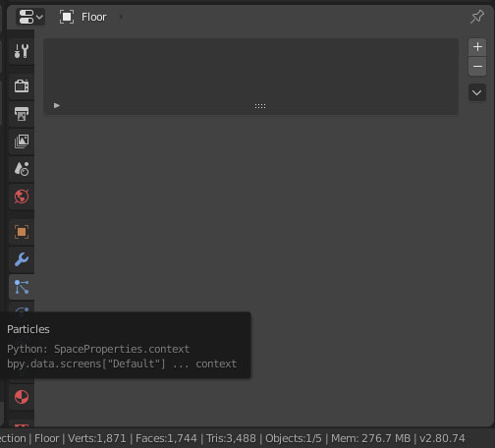Open the Output properties printer tab

pos(22,114)
